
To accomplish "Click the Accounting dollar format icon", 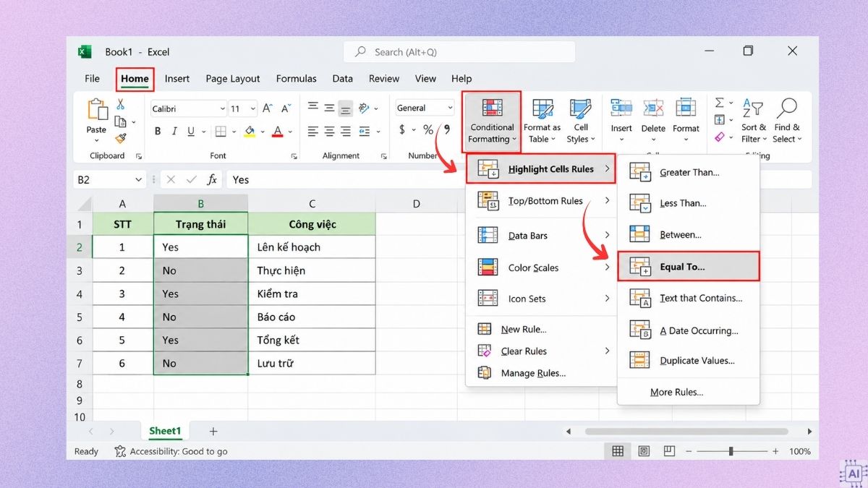I will pyautogui.click(x=402, y=130).
